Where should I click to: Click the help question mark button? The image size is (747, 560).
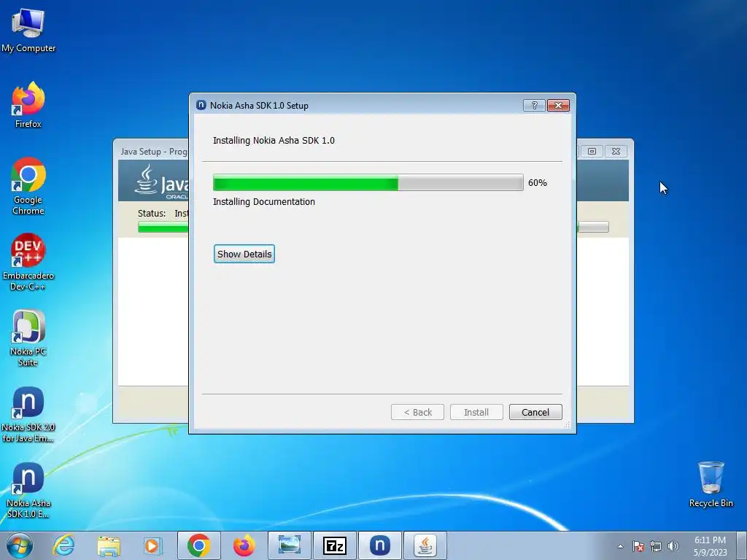coord(534,105)
